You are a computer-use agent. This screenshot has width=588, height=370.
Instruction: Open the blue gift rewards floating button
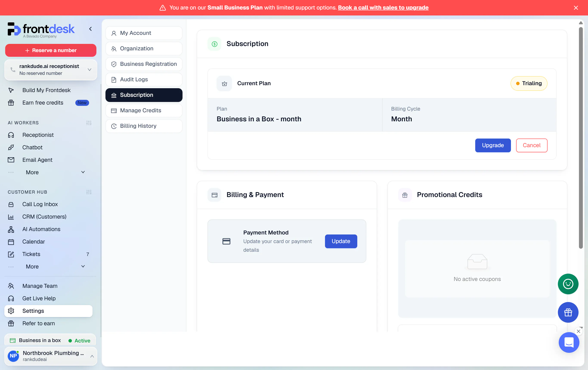coord(568,312)
